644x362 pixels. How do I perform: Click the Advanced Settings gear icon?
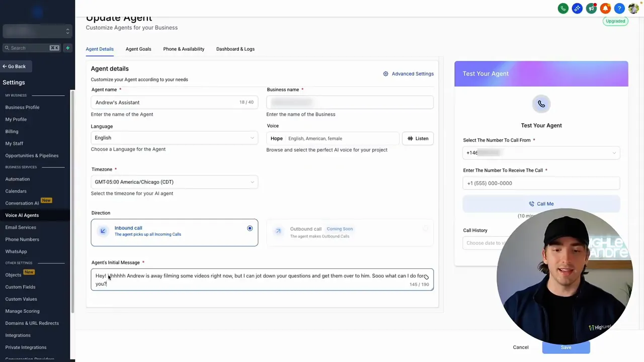[x=386, y=74]
